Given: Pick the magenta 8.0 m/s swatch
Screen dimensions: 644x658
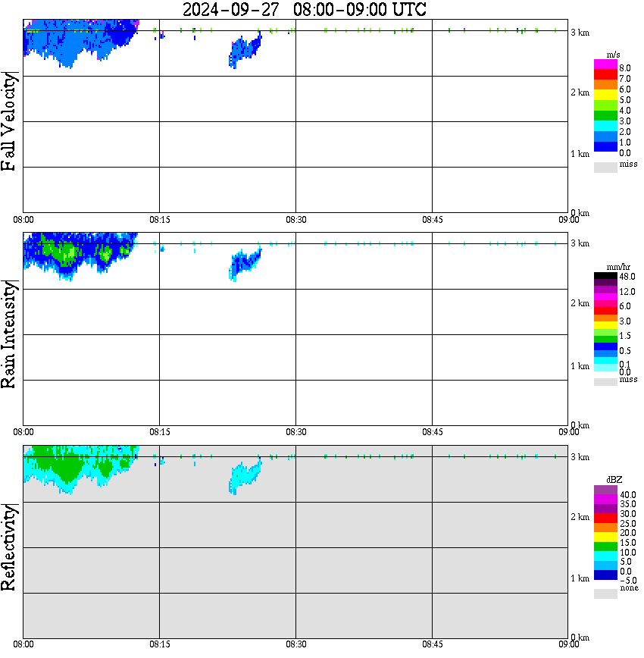Looking at the screenshot, I should 605,64.
